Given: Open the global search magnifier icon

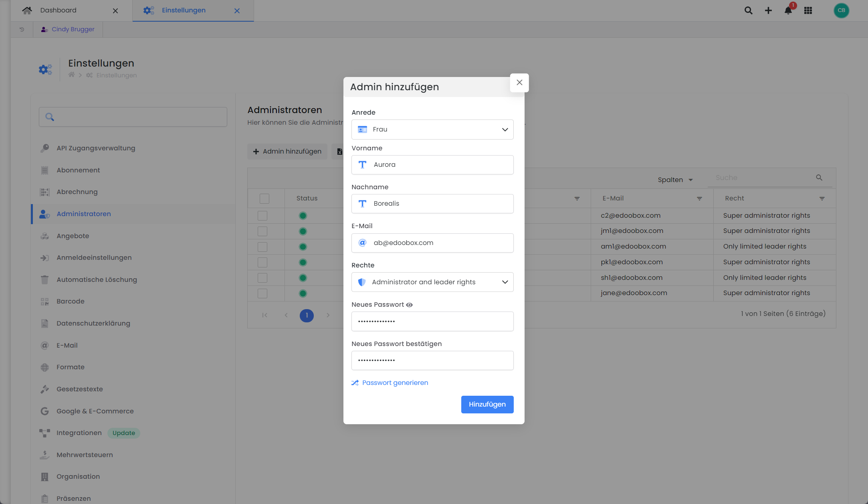Looking at the screenshot, I should (748, 10).
